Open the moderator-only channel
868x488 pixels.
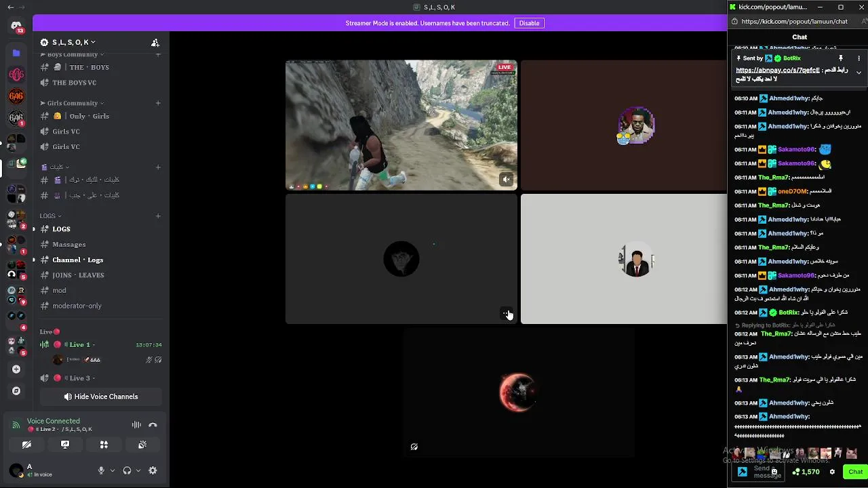point(100,306)
